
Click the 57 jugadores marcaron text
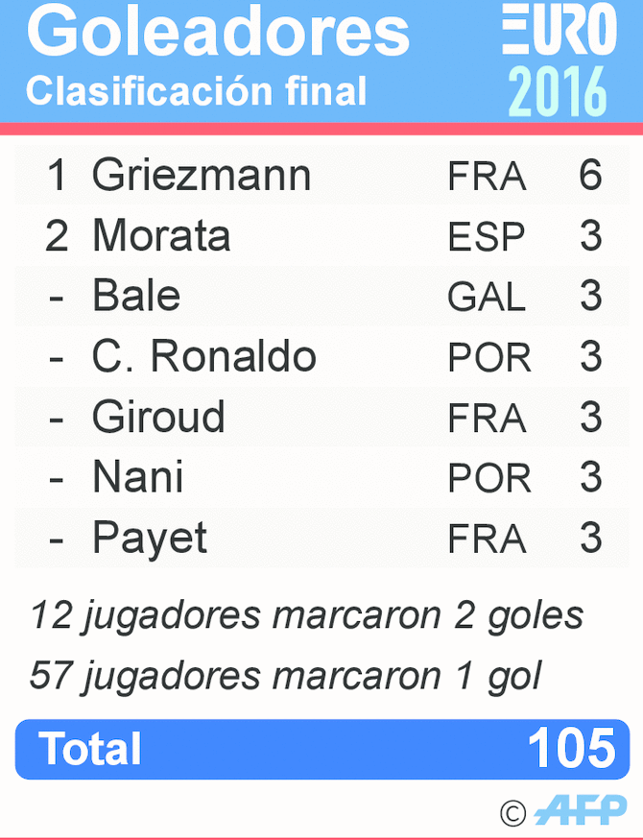tap(285, 676)
